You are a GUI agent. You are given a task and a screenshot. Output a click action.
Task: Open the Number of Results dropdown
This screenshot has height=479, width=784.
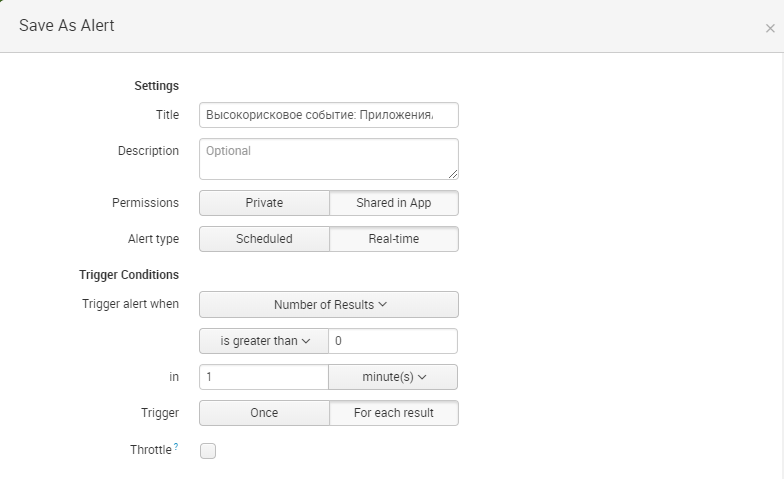(329, 305)
